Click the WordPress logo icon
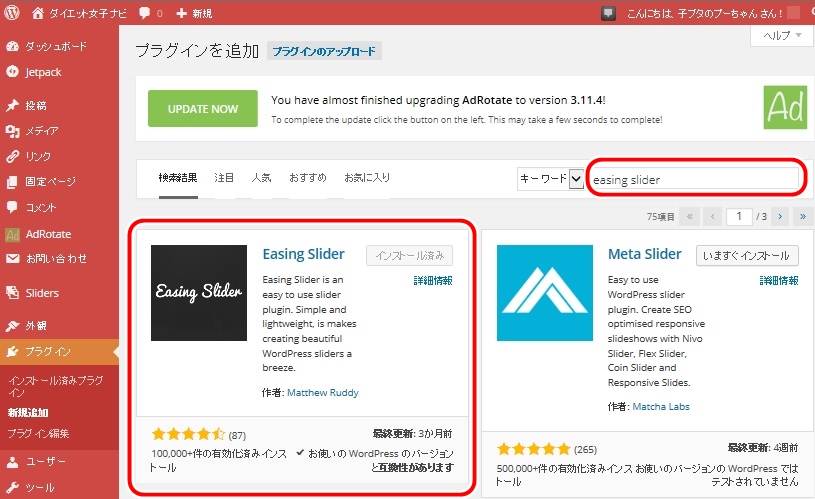Viewport: 815px width, 499px height. pos(12,12)
